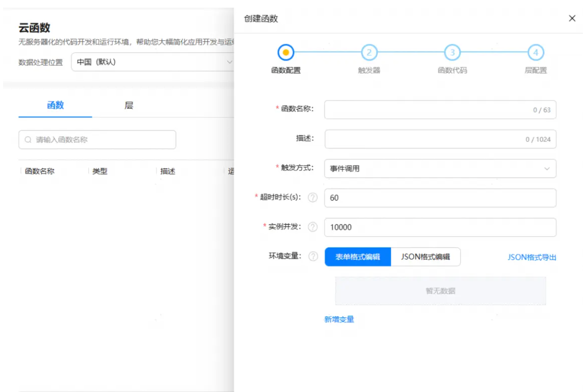
Task: Click the step 4 层配置 circle indicator
Action: tap(536, 53)
